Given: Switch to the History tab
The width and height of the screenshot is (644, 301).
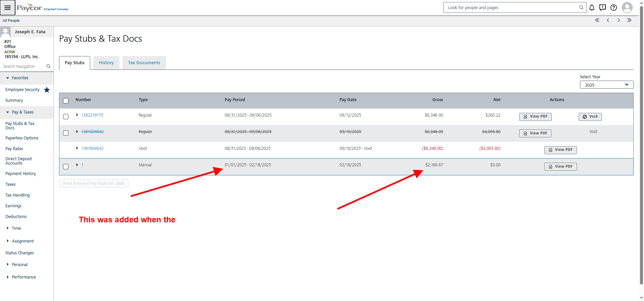Looking at the screenshot, I should [x=106, y=63].
